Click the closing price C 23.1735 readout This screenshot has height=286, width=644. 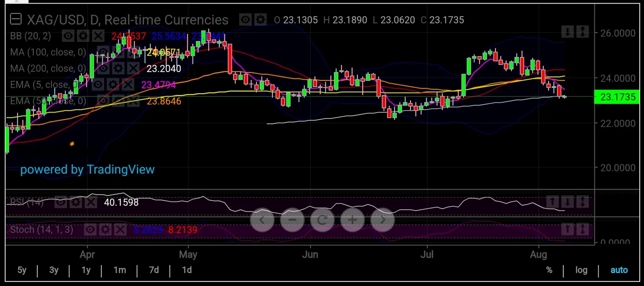coord(442,20)
